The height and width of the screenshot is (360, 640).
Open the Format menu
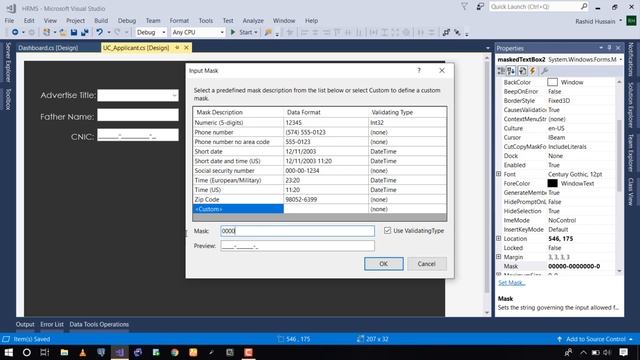179,20
